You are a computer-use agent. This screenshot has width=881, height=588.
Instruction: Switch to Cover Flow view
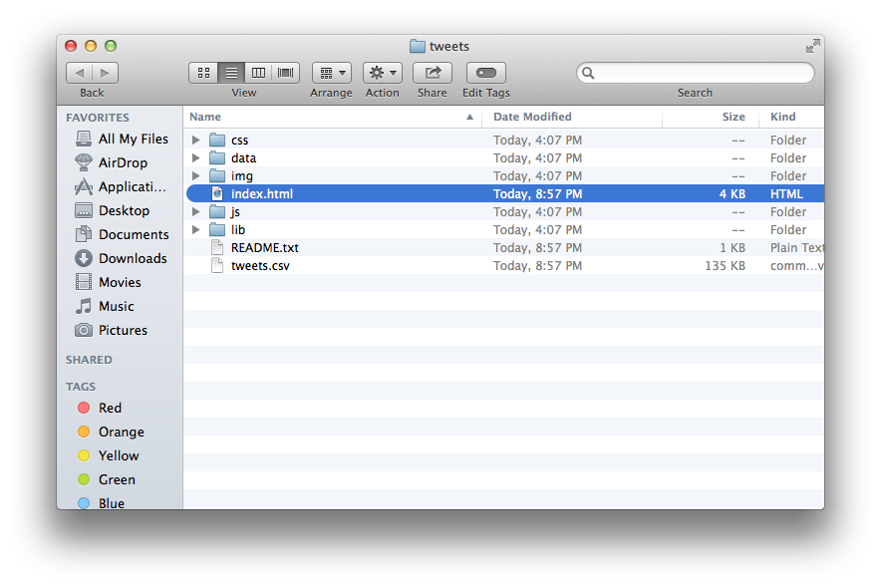[x=285, y=73]
